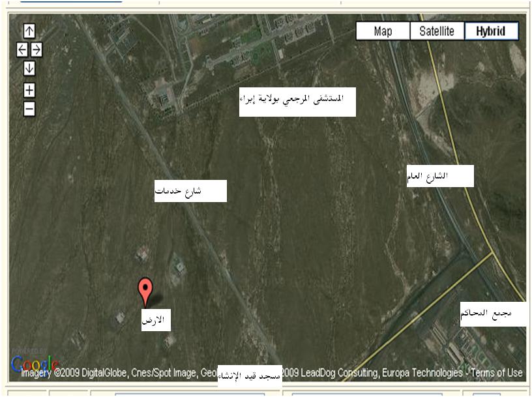
Task: Zoom in with the plus button
Action: 29,90
